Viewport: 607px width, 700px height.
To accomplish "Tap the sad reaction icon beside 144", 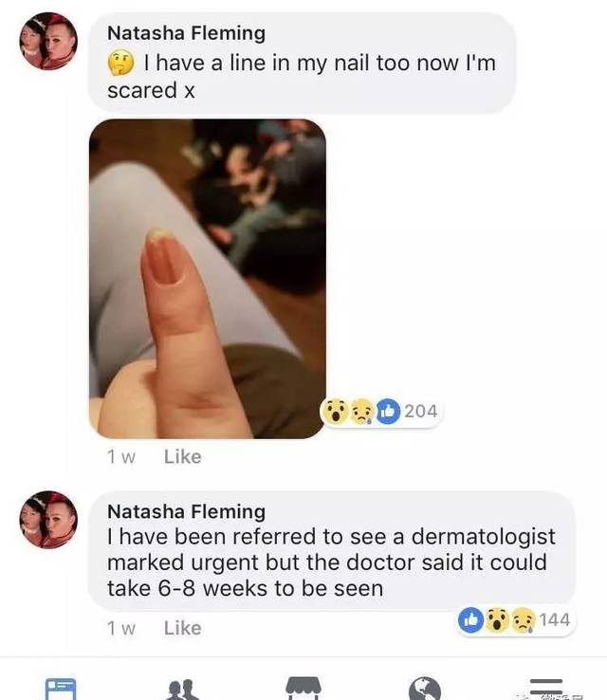I will coord(524,620).
